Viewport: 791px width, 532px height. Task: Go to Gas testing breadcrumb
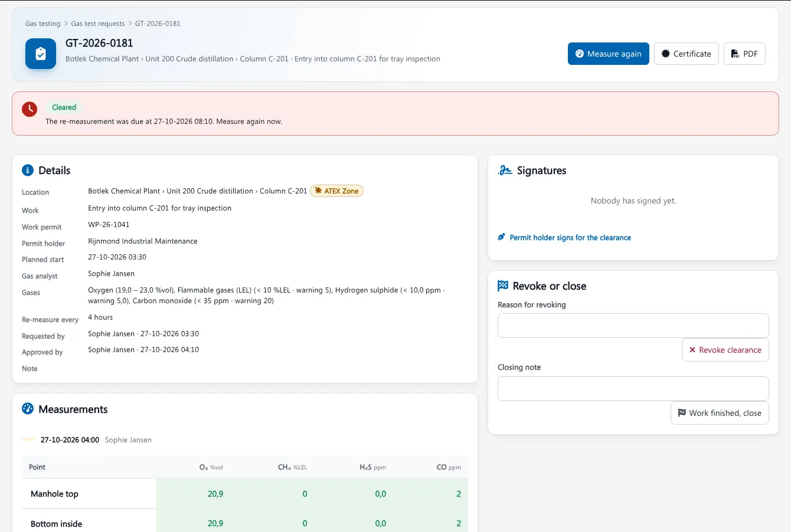pos(43,24)
